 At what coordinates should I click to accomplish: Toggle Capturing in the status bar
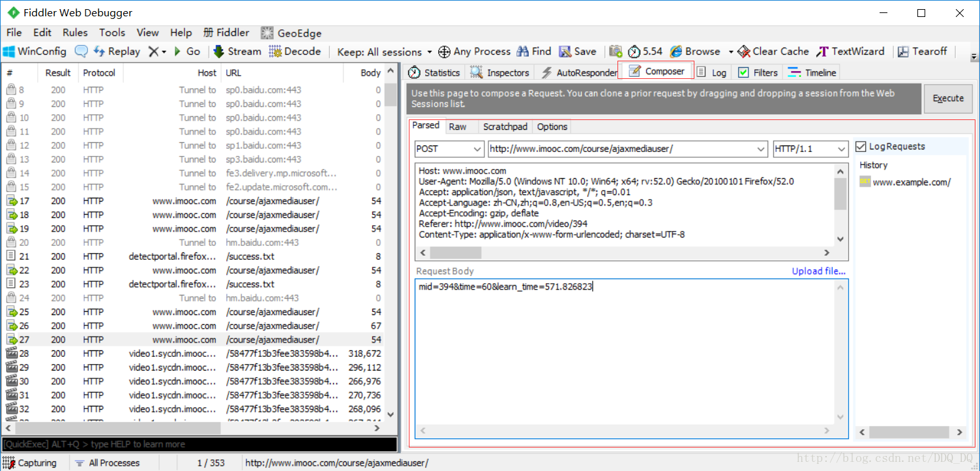tap(30, 463)
